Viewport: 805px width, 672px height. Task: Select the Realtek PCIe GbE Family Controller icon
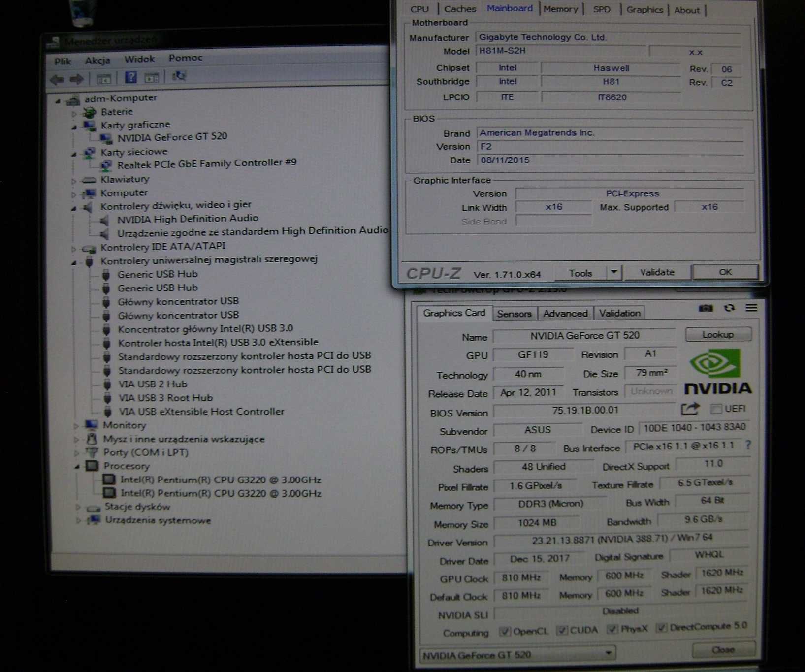(106, 165)
